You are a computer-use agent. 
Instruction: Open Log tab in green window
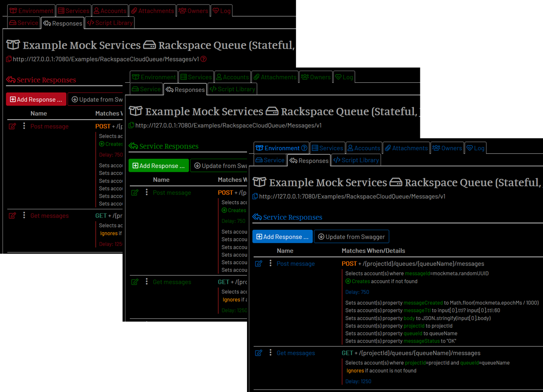pos(344,77)
